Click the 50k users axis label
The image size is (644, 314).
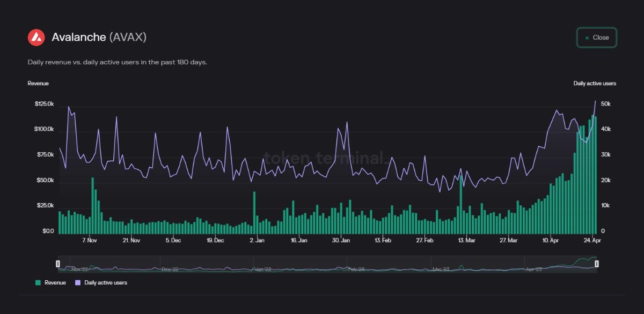pos(606,103)
